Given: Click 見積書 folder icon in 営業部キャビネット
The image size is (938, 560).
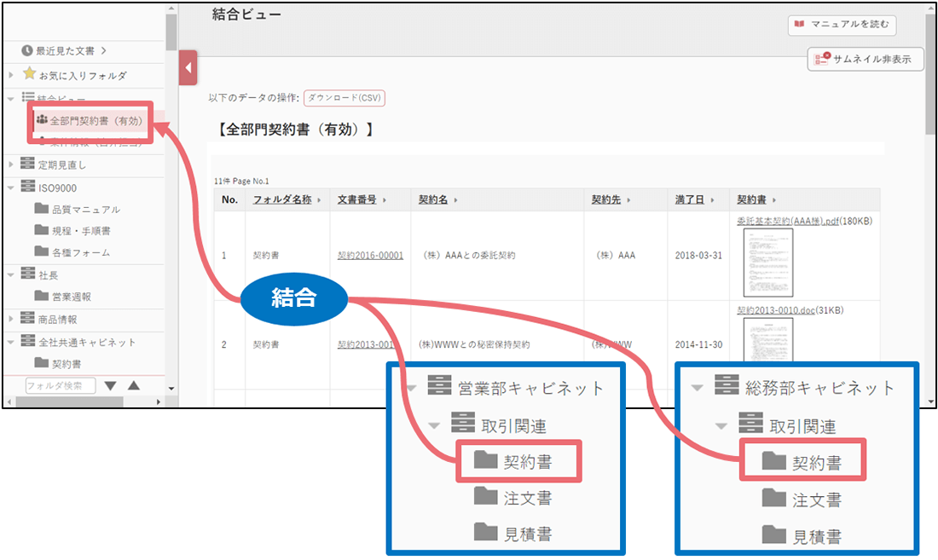Looking at the screenshot, I should tap(486, 531).
